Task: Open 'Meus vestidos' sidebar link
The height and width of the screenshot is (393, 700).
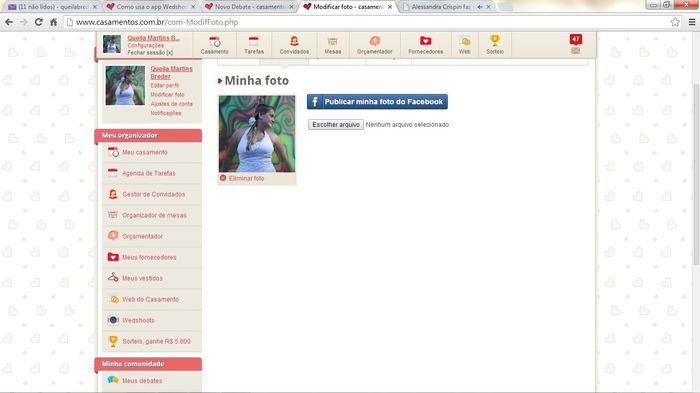Action: pos(142,278)
